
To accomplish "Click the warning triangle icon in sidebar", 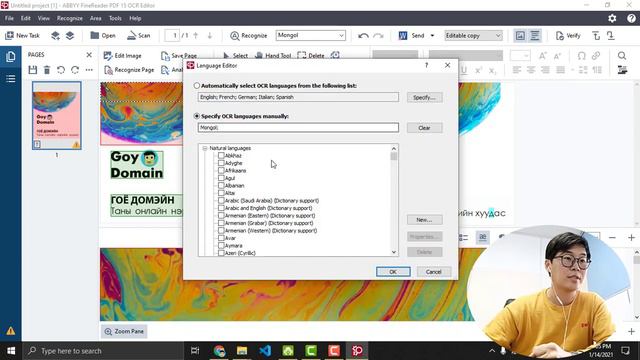I will point(11,331).
